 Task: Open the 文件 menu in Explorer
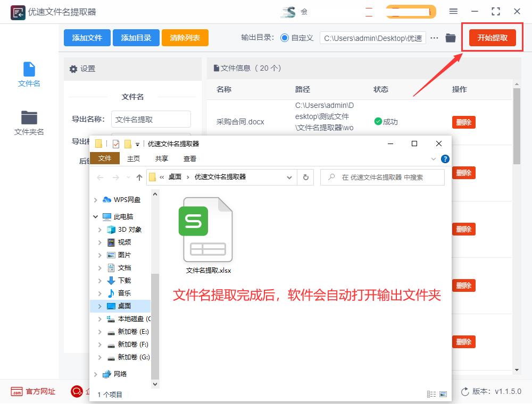click(104, 158)
